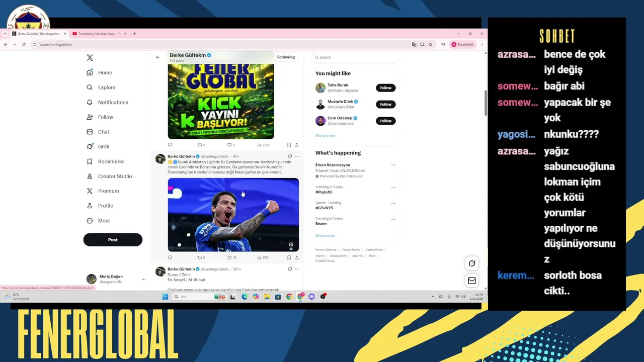The height and width of the screenshot is (362, 644).
Task: Open more options on Darwin Nunez tweet
Action: click(x=297, y=156)
